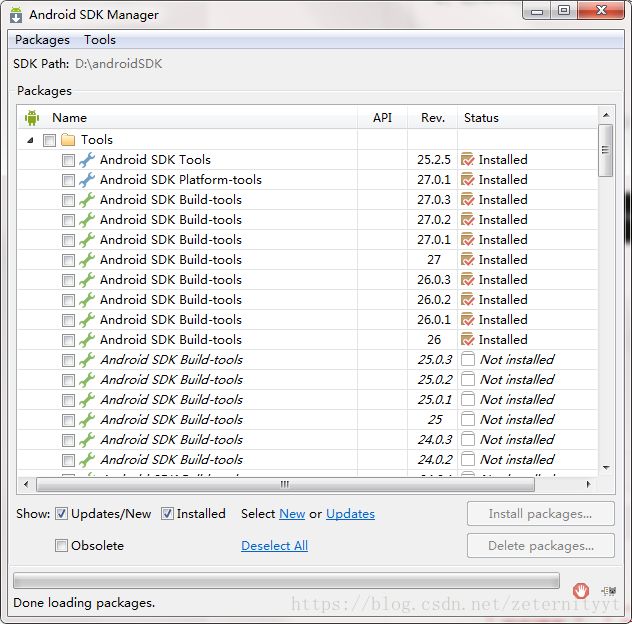Viewport: 632px width, 624px height.
Task: Click not-installed status icon for rev 24.0.3
Action: tap(468, 439)
